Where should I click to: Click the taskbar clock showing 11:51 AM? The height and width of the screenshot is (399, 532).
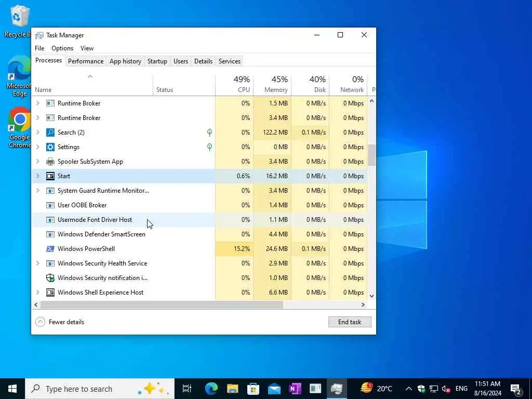click(x=487, y=389)
